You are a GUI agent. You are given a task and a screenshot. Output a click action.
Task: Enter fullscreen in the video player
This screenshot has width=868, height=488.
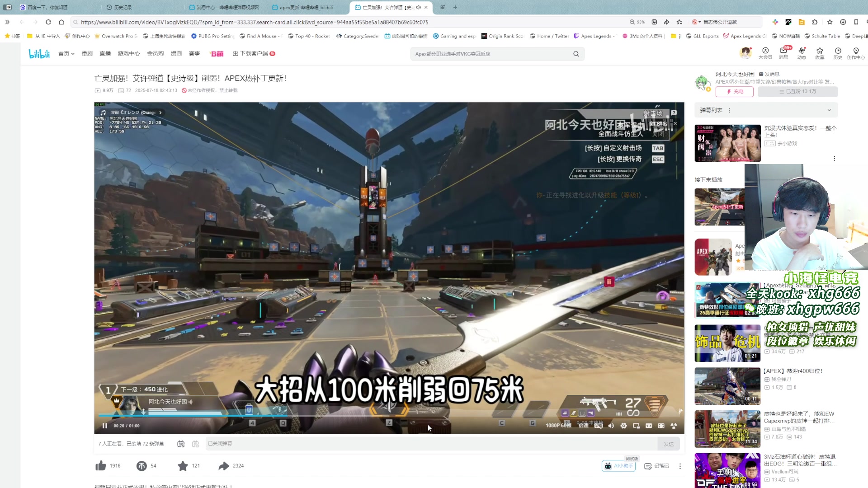point(674,426)
